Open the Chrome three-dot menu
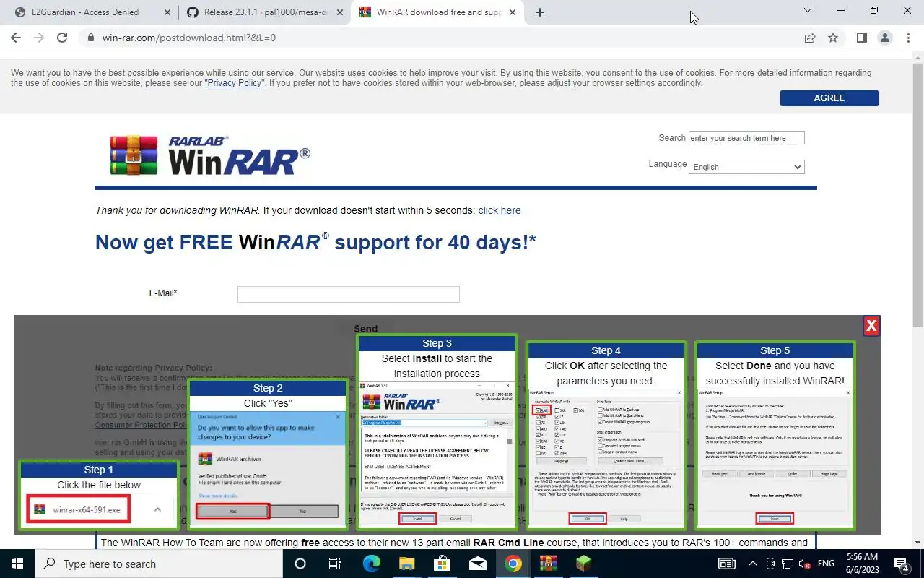This screenshot has height=578, width=924. pyautogui.click(x=908, y=38)
